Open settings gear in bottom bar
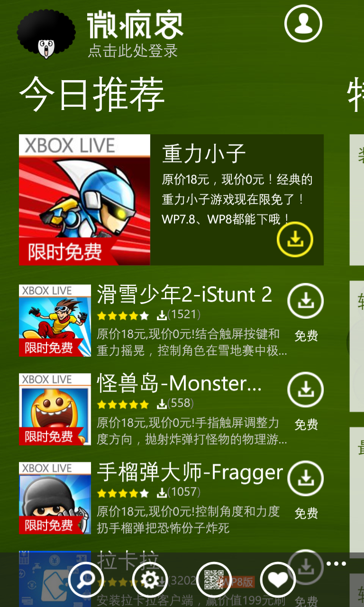 (x=150, y=579)
